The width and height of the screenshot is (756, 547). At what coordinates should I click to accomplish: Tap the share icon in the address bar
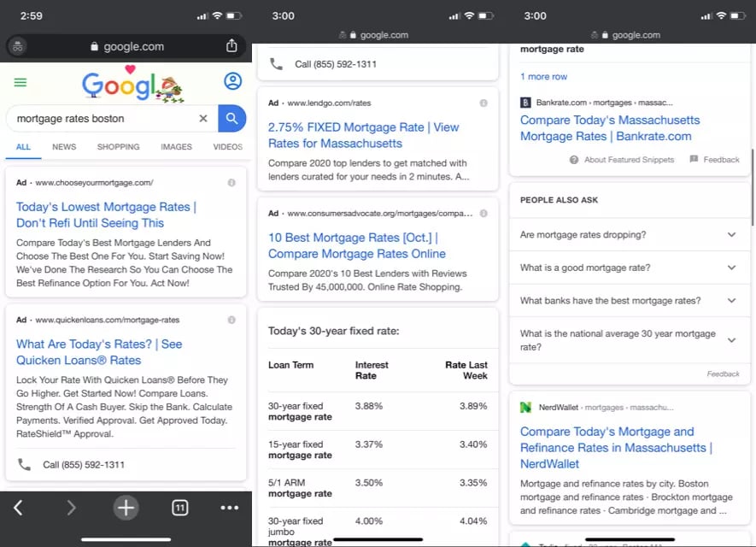click(x=231, y=46)
